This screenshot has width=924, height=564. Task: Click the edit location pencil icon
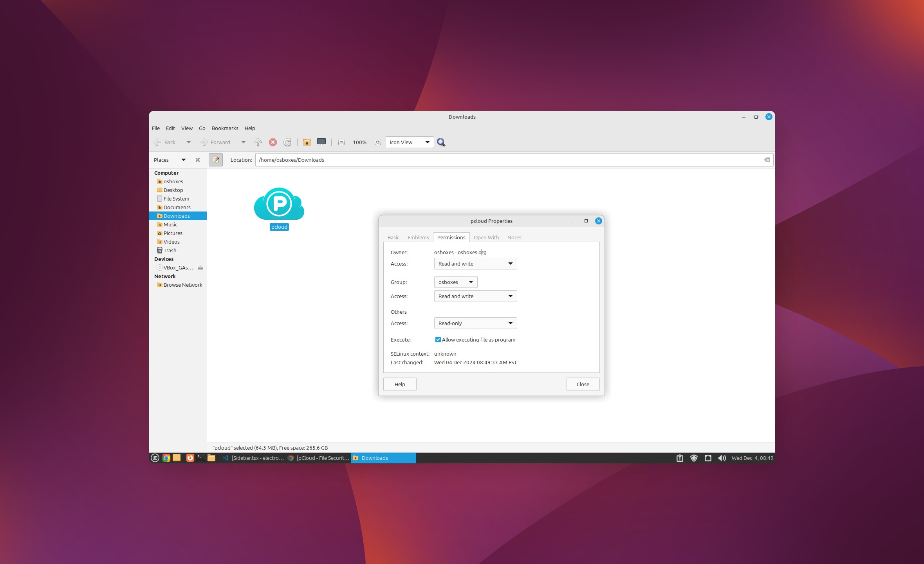coord(216,160)
